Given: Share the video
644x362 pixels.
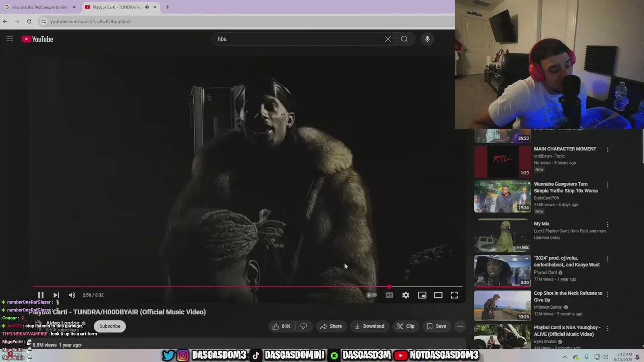Looking at the screenshot, I should 331,326.
